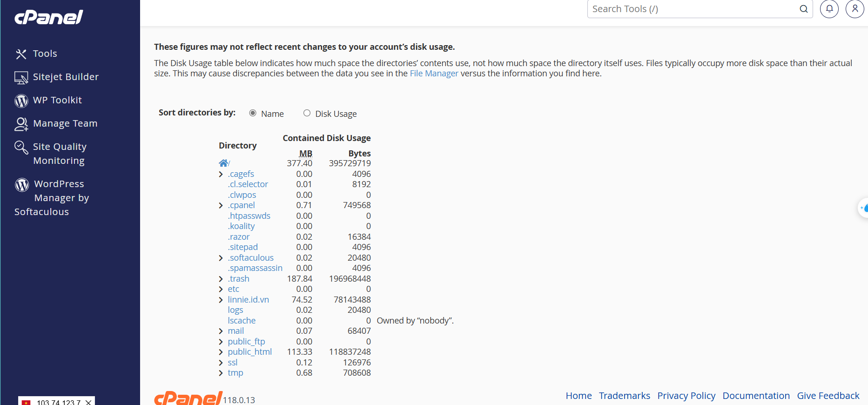Screen dimensions: 868x405
Task: Click Give Feedback link
Action: 828,396
